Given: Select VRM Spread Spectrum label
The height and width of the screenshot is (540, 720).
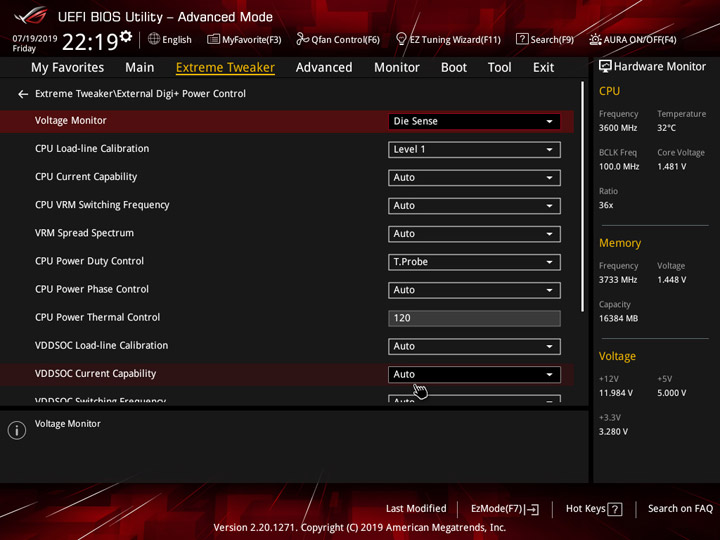Looking at the screenshot, I should (x=84, y=233).
